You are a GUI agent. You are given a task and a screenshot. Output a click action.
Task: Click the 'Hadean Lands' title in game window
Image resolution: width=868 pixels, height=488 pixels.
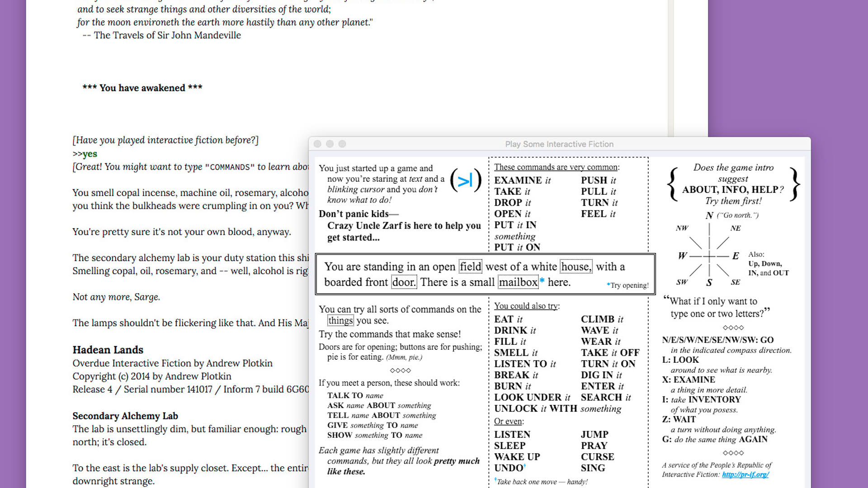click(108, 350)
